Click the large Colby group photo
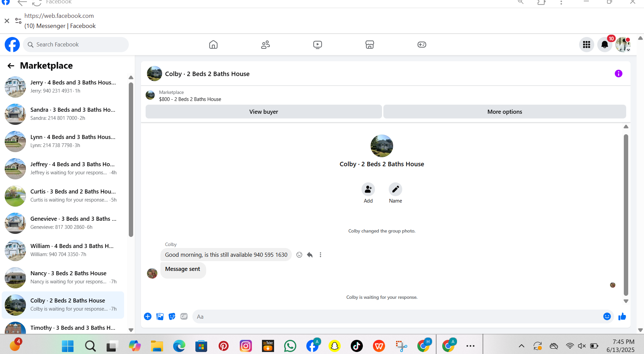 (382, 146)
